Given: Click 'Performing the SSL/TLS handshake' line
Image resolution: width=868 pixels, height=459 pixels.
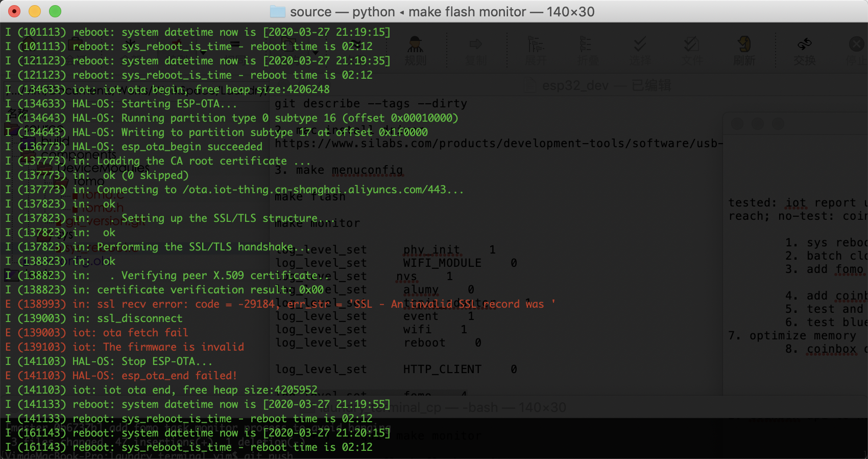Looking at the screenshot, I should pos(158,247).
